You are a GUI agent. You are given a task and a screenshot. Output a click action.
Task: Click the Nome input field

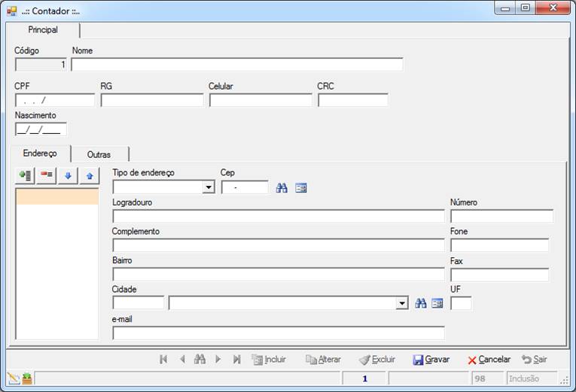tap(237, 65)
